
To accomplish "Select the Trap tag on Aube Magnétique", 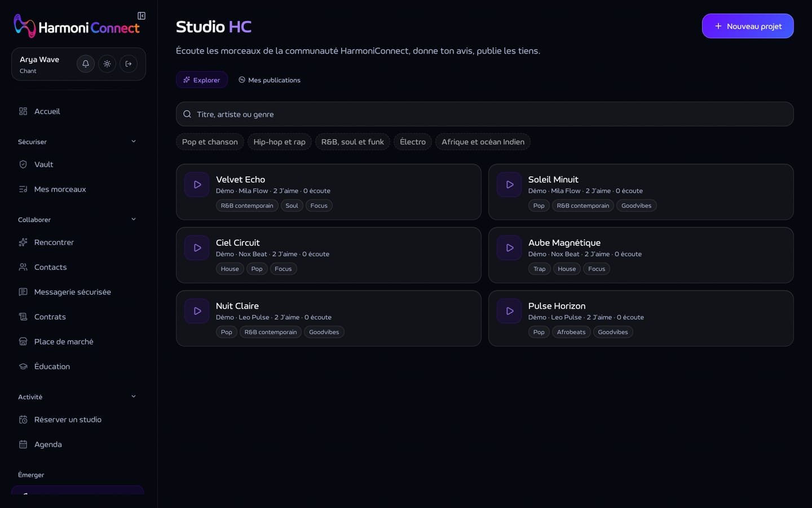I will point(540,269).
